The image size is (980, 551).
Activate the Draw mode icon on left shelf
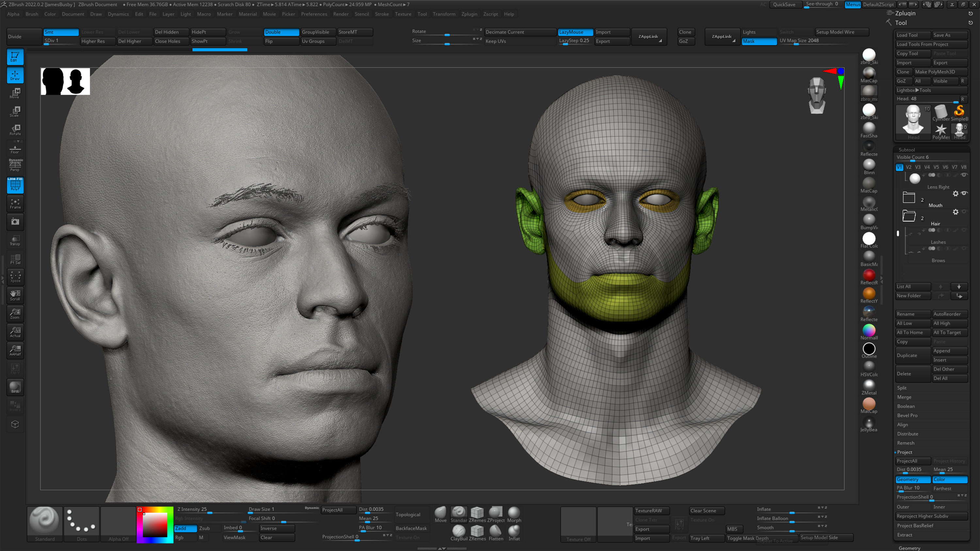[x=15, y=75]
